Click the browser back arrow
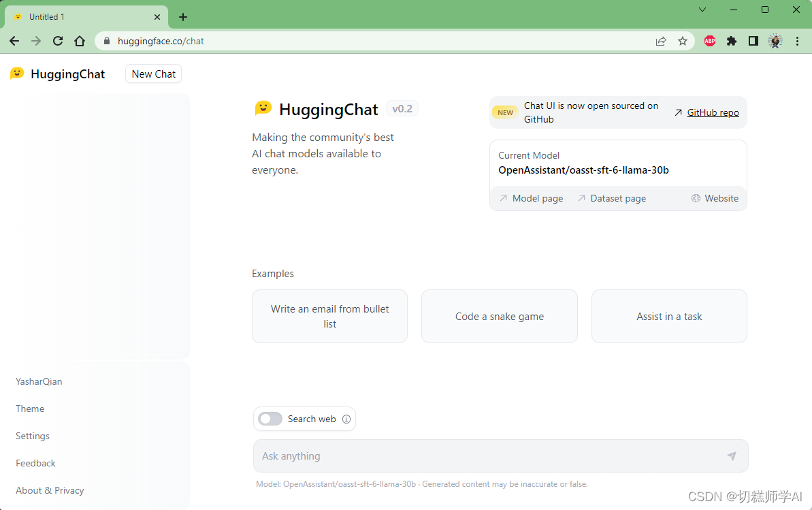 pyautogui.click(x=14, y=41)
